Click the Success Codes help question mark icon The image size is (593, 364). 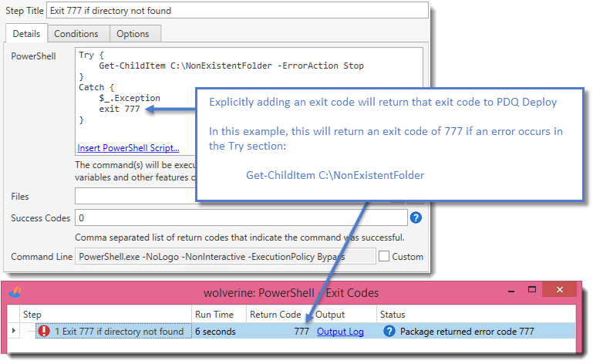pos(416,217)
